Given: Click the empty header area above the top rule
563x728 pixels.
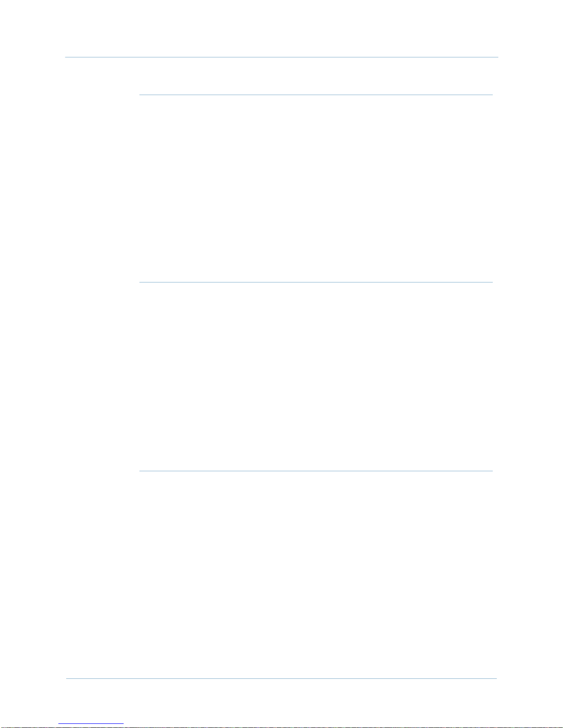Looking at the screenshot, I should (281, 28).
